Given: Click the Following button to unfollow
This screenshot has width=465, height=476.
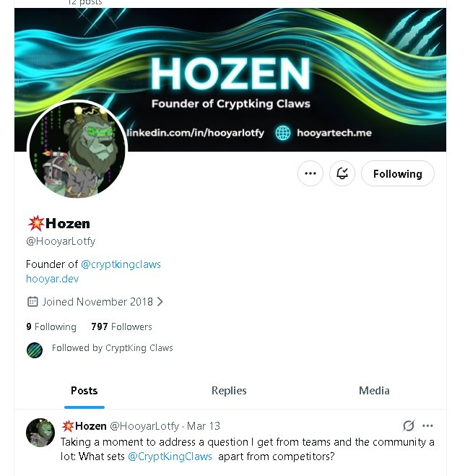Looking at the screenshot, I should [x=398, y=173].
